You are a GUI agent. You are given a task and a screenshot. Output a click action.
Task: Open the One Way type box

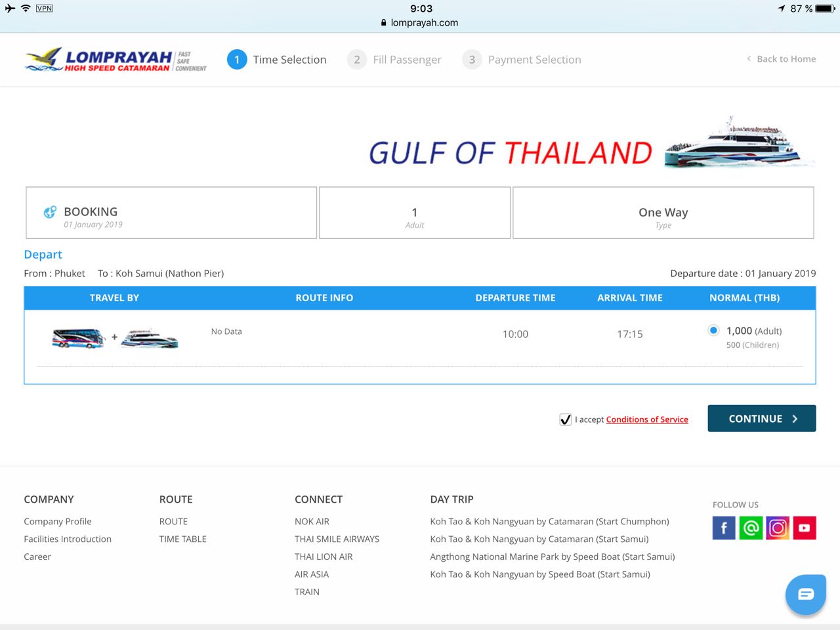[663, 213]
